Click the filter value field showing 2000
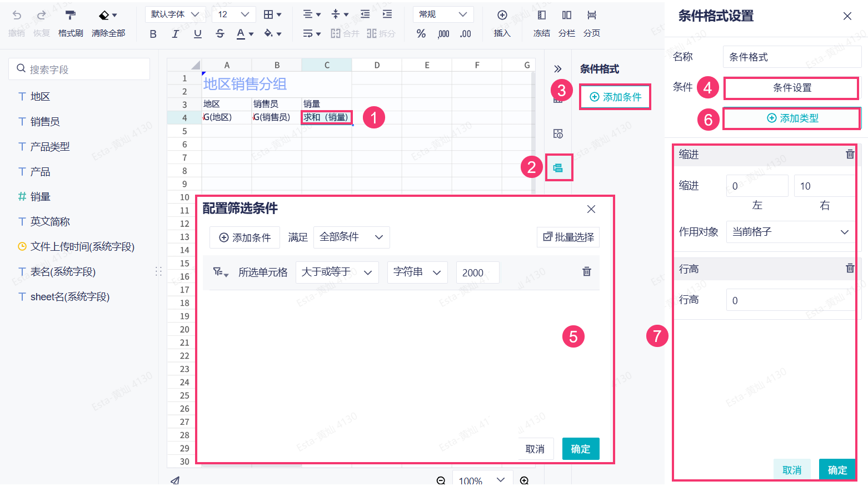This screenshot has height=486, width=868. point(478,272)
